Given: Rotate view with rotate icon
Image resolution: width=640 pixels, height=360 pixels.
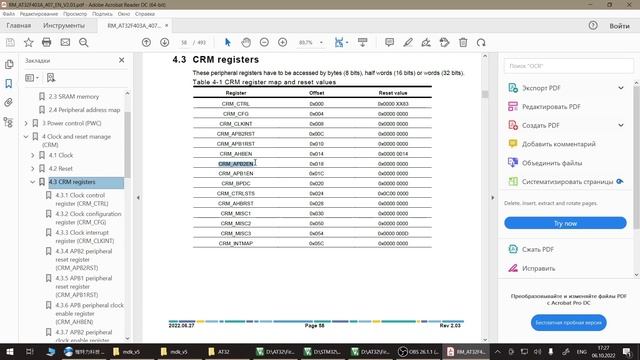Looking at the screenshot, I should tap(481, 42).
